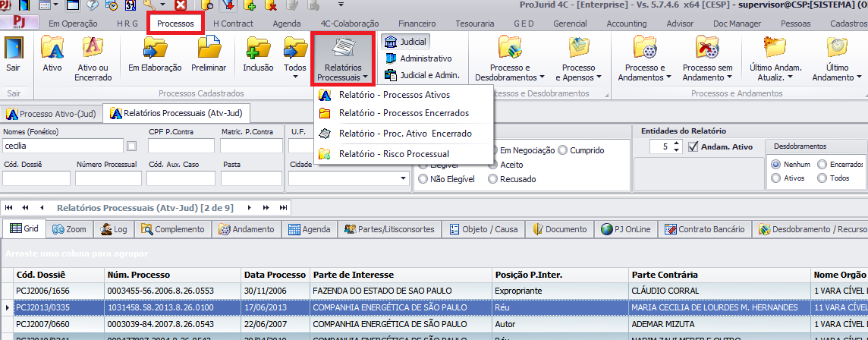Choose the Cumprido radio option
868x340 pixels.
[563, 150]
